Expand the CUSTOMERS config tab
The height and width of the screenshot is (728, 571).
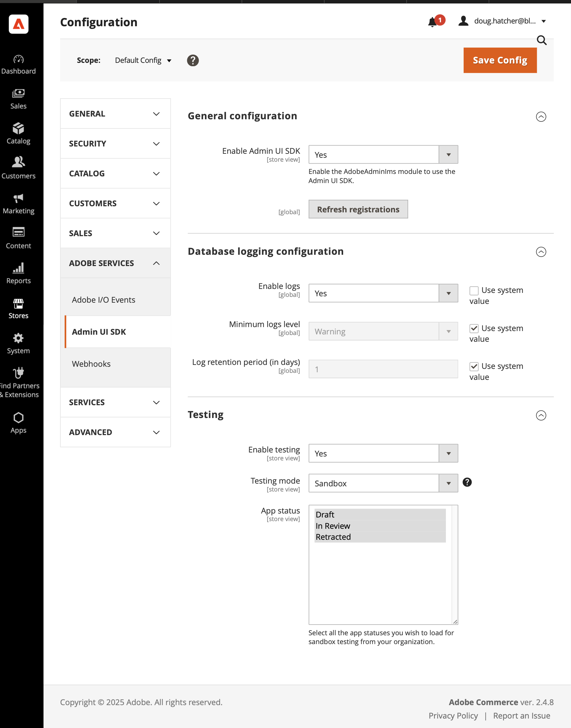[115, 203]
